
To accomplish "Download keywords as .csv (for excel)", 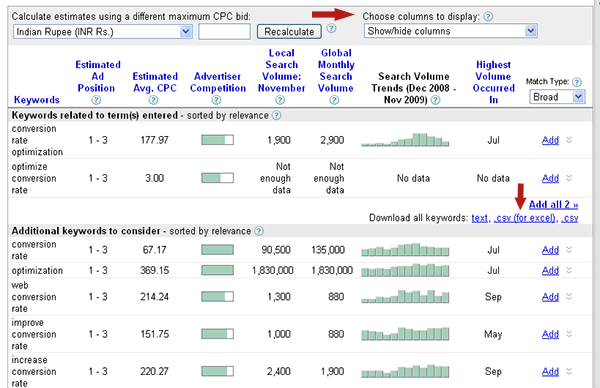I will [525, 218].
